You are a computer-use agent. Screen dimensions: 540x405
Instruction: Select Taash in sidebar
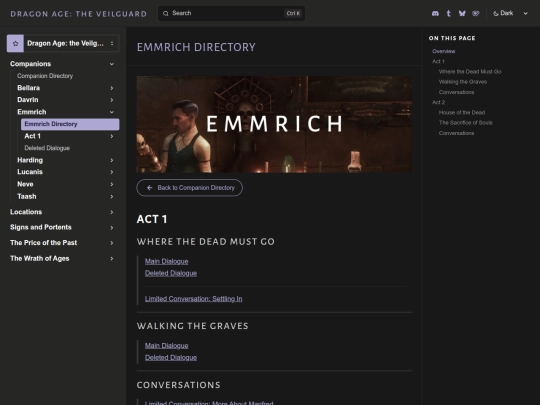27,196
